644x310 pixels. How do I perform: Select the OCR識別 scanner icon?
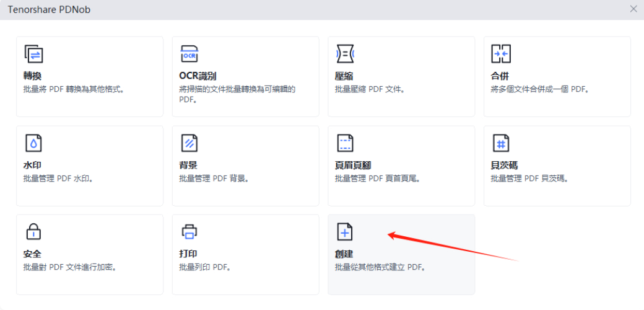click(189, 54)
